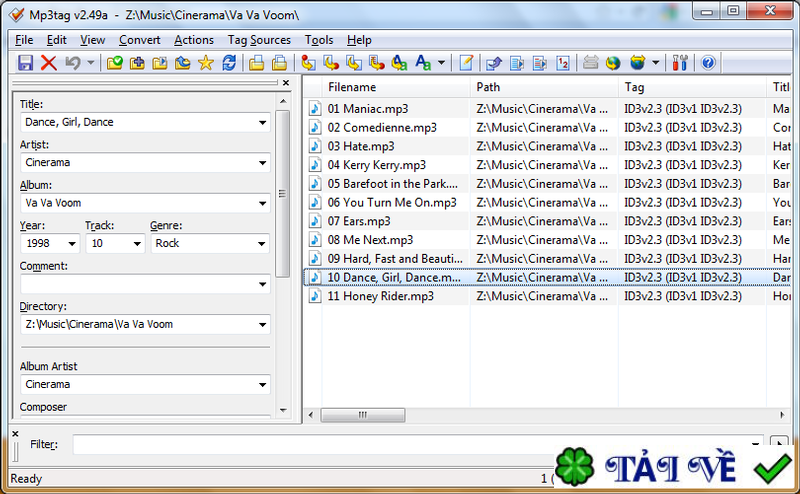The image size is (800, 494).
Task: Open the Actions menu
Action: pos(194,40)
